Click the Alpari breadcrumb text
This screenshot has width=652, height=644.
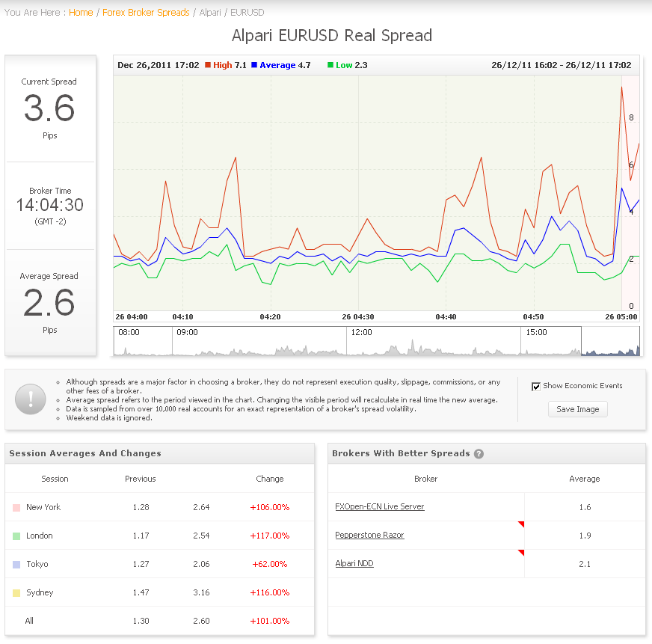210,13
